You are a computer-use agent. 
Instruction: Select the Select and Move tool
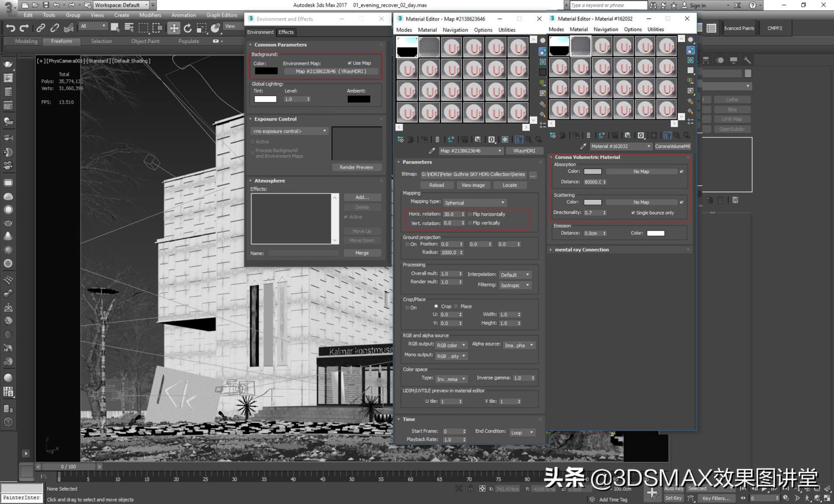click(174, 28)
